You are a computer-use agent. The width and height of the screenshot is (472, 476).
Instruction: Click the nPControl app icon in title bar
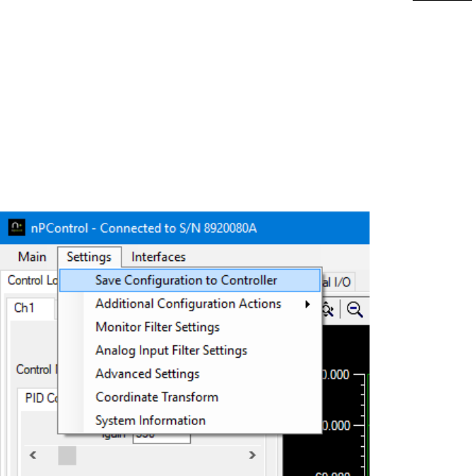pyautogui.click(x=17, y=228)
